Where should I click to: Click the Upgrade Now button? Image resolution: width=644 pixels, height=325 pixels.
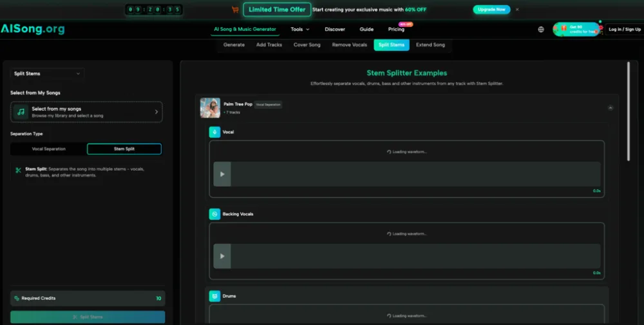[491, 10]
